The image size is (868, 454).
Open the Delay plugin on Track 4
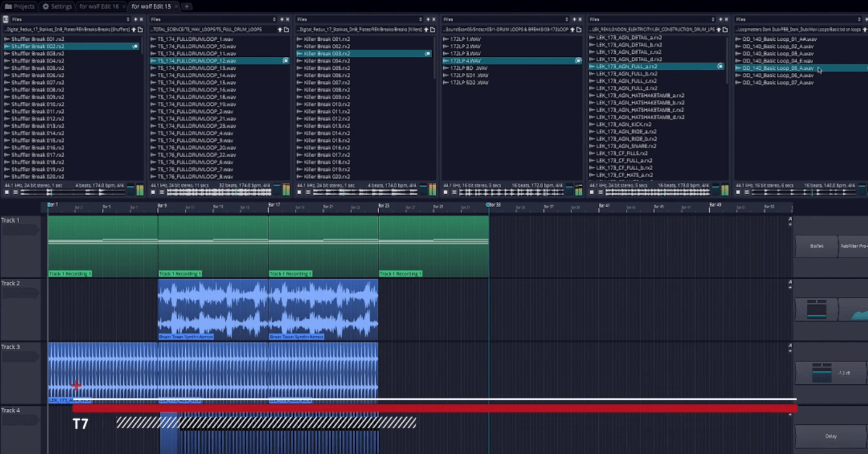[x=830, y=435]
